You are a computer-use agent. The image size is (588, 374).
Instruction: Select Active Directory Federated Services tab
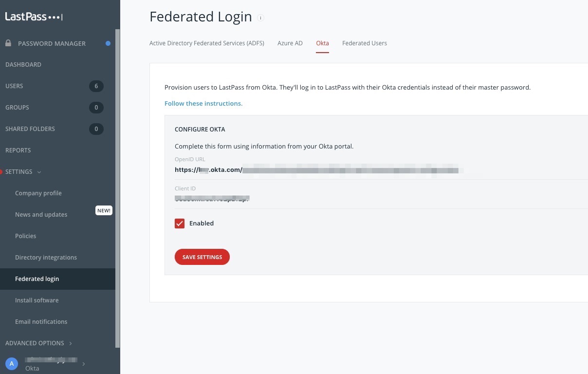207,43
